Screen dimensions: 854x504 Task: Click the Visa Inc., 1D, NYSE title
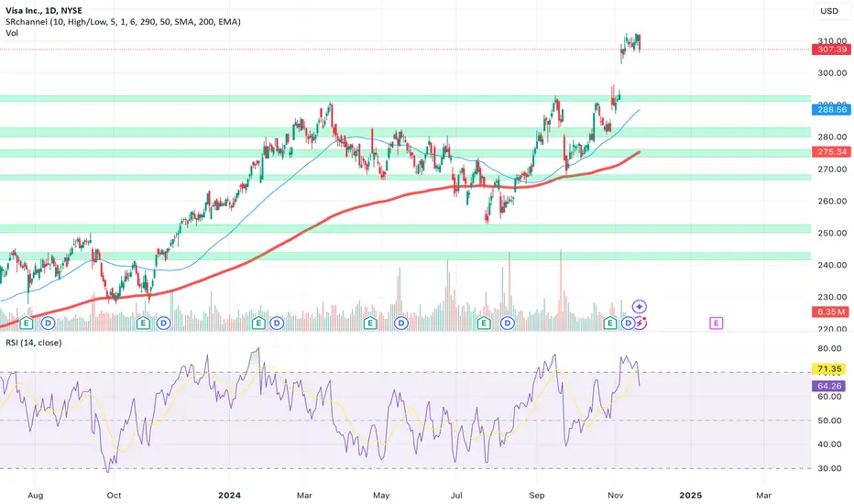[x=44, y=10]
